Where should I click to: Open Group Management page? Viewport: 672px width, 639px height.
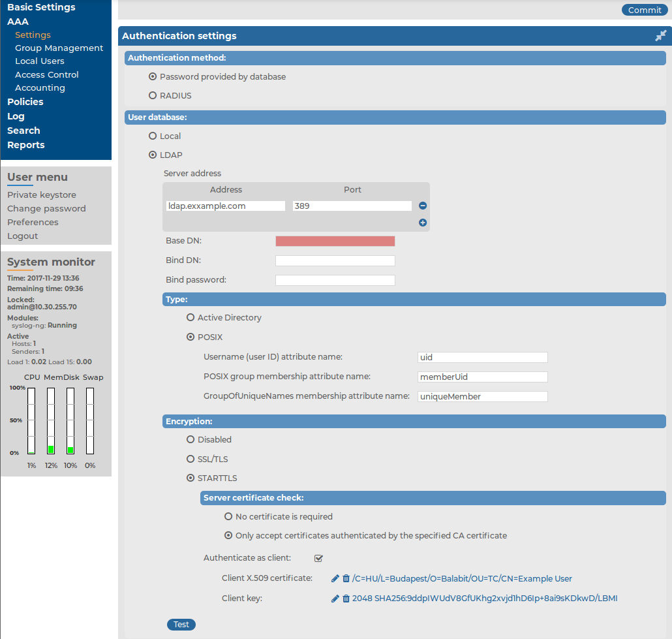coord(59,48)
